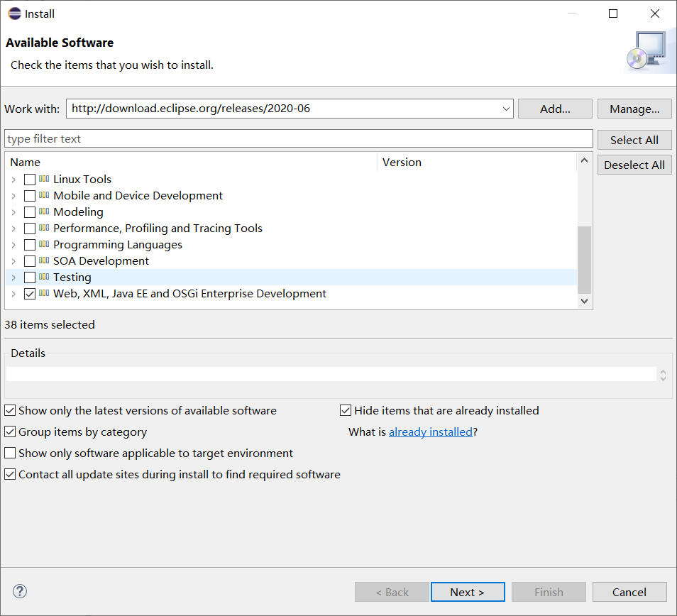Disable Group items by category
This screenshot has height=616, width=677.
point(10,431)
